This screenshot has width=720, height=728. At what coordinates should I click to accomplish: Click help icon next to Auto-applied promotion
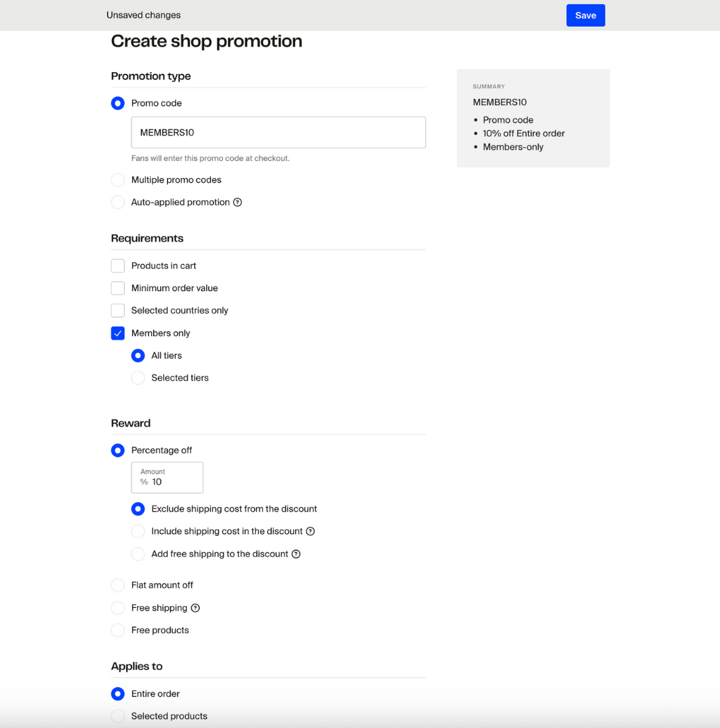pos(237,202)
